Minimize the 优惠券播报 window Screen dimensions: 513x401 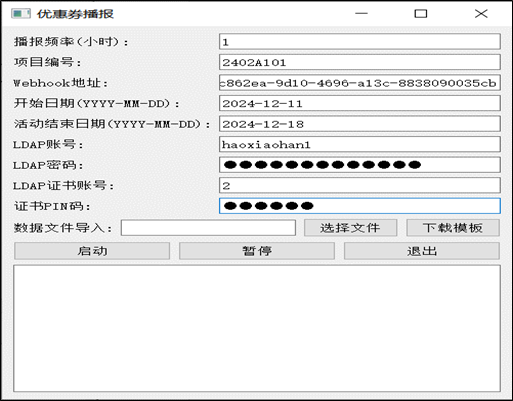361,14
